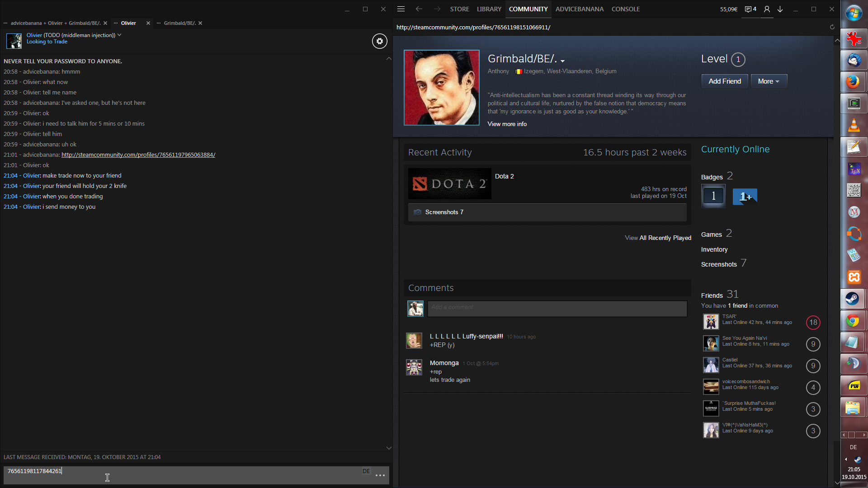This screenshot has width=868, height=488.
Task: Click the page reload icon
Action: 832,27
